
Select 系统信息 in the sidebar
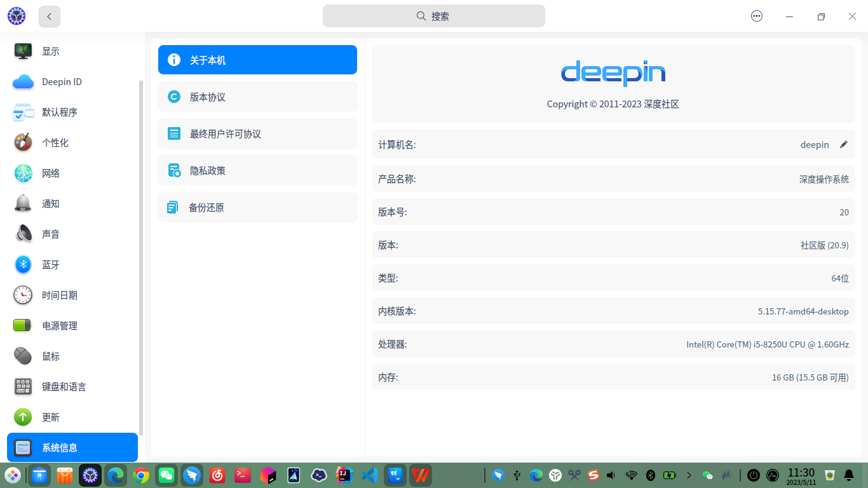click(x=72, y=447)
